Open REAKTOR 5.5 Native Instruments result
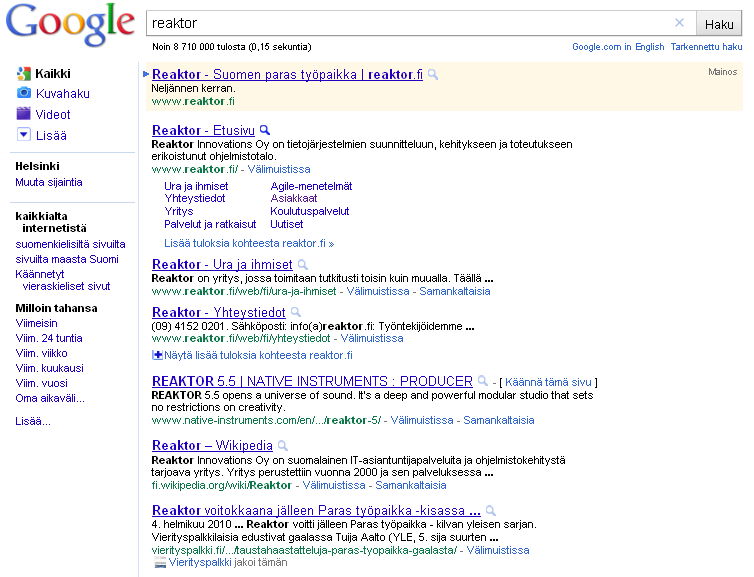This screenshot has width=754, height=577. pyautogui.click(x=313, y=381)
